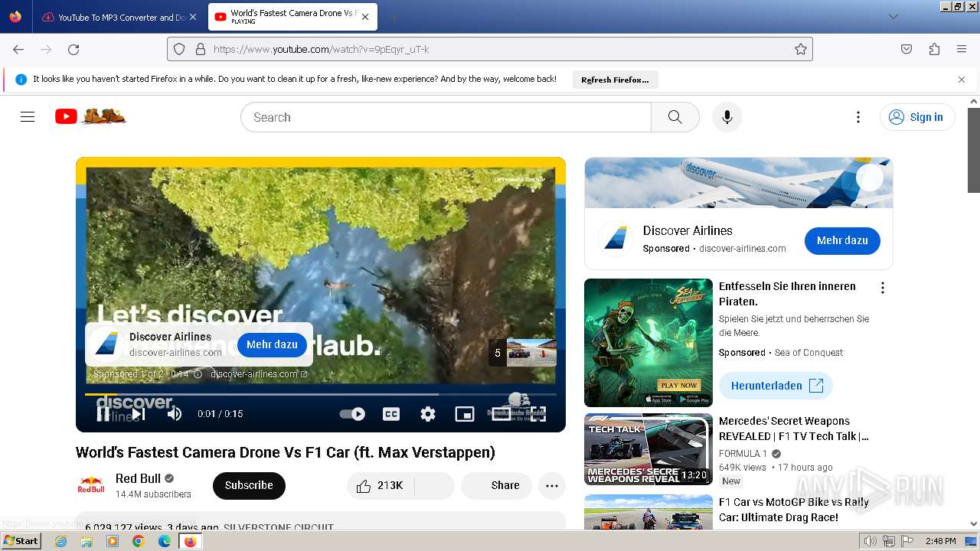Start voice search with the microphone
This screenshot has height=551, width=980.
[x=727, y=117]
